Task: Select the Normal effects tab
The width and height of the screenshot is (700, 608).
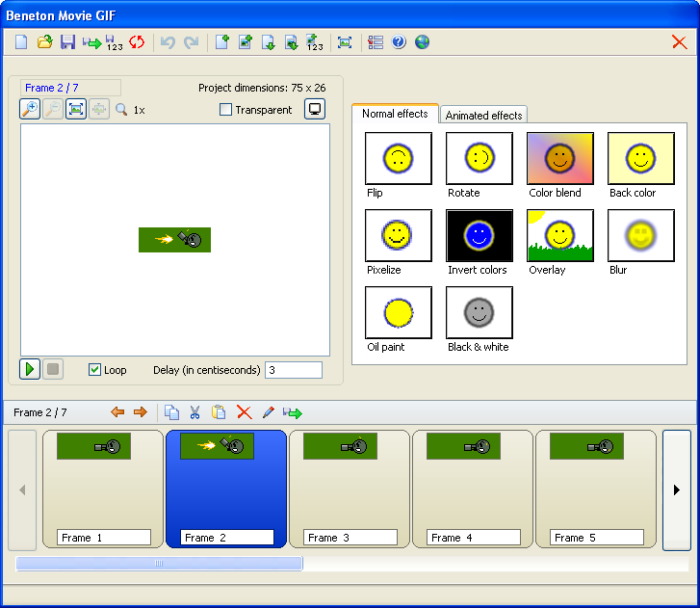Action: click(395, 114)
